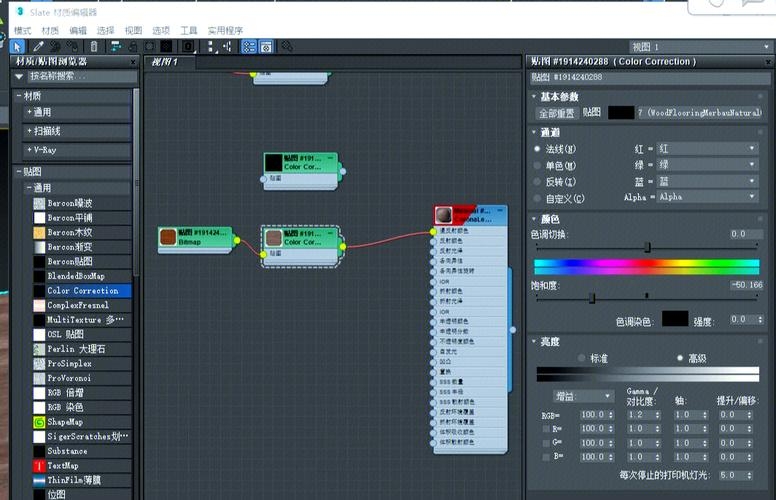Open the 实用程序 menu
The width and height of the screenshot is (776, 500).
tap(225, 31)
